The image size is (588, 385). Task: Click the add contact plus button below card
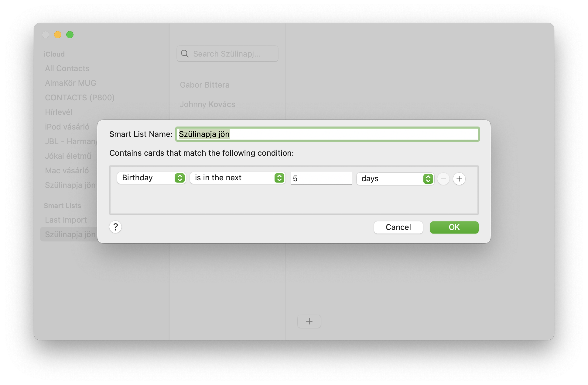click(x=309, y=321)
